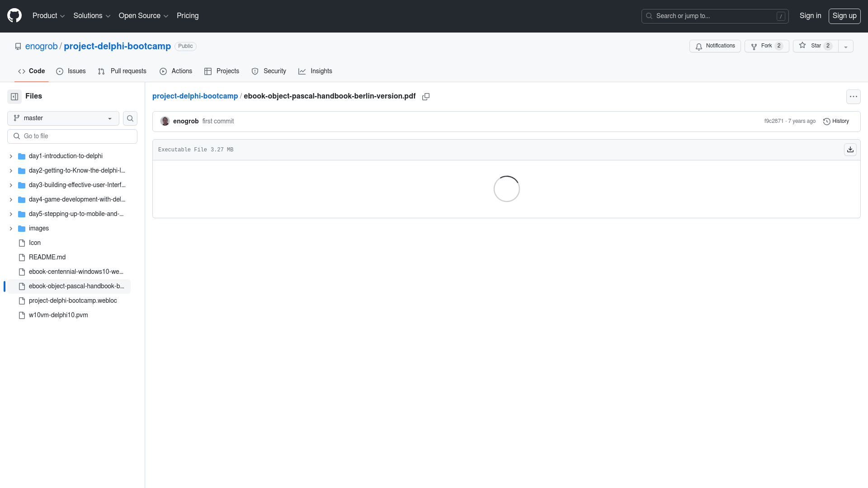Star the repository
Viewport: 868px width, 488px height.
pyautogui.click(x=815, y=46)
